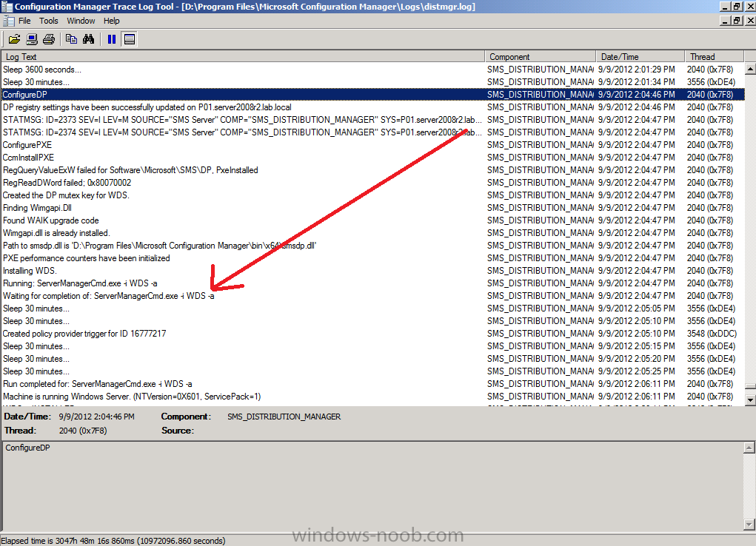
Task: Select the 'Finding Wimgapi.Dll' row
Action: [x=372, y=208]
